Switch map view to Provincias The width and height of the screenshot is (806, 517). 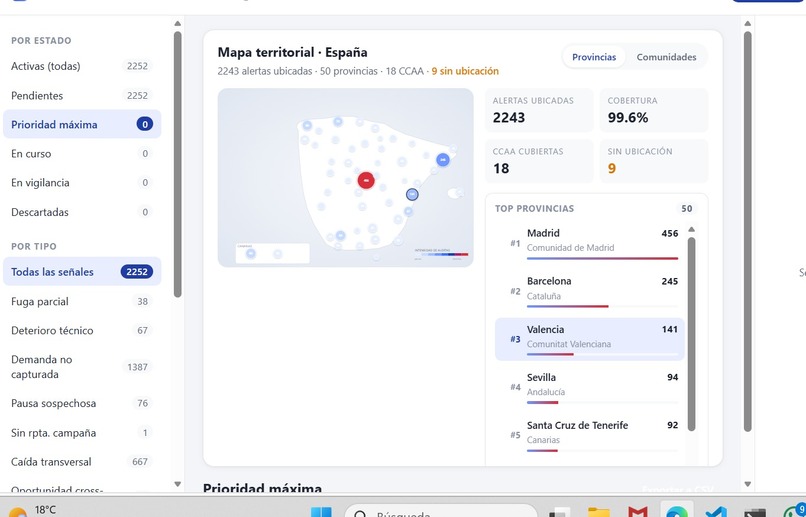(x=594, y=57)
